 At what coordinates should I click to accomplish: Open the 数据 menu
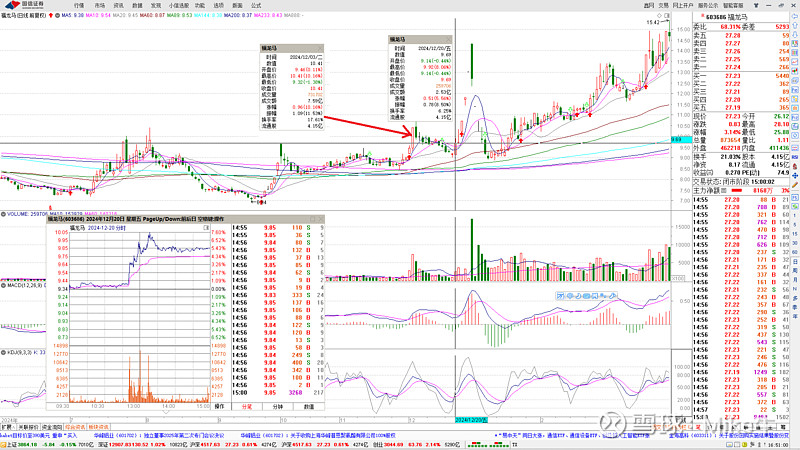137,5
